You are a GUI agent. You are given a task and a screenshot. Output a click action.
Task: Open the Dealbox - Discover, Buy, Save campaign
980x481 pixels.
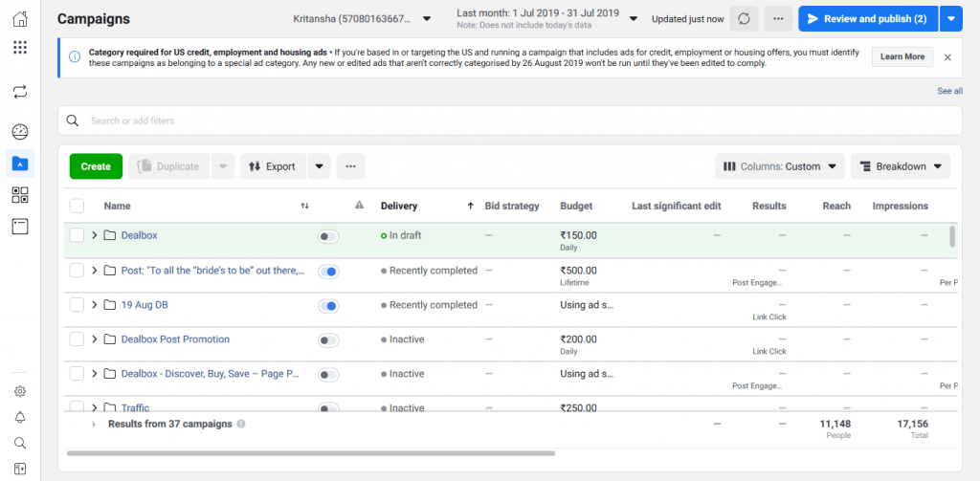click(x=210, y=374)
